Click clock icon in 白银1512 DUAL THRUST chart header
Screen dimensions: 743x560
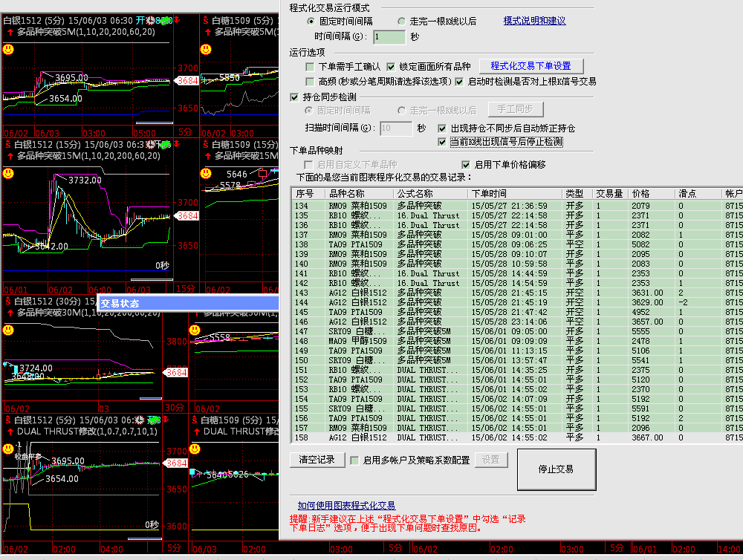(x=140, y=420)
